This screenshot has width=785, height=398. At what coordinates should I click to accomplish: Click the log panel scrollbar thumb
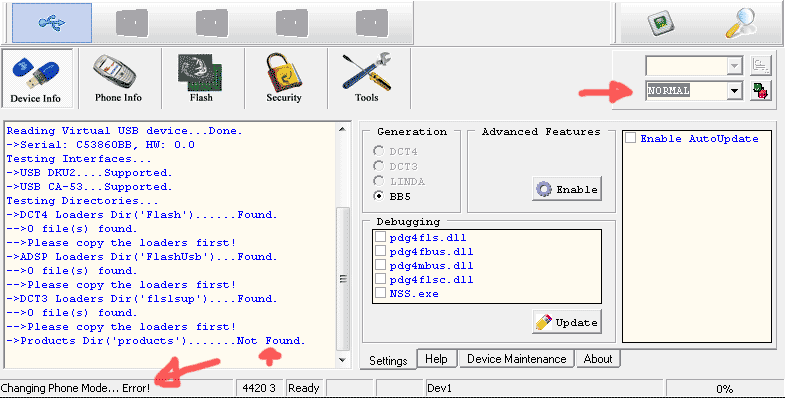coord(343,279)
